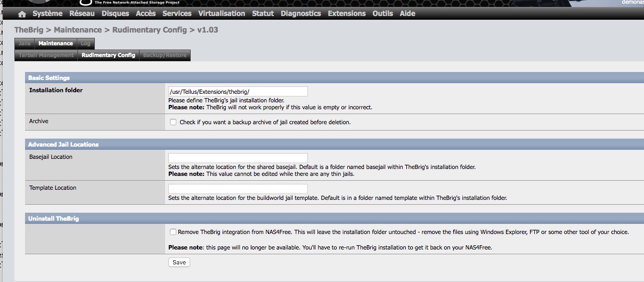
Task: Open the Tarball Management sub-tab
Action: click(46, 55)
